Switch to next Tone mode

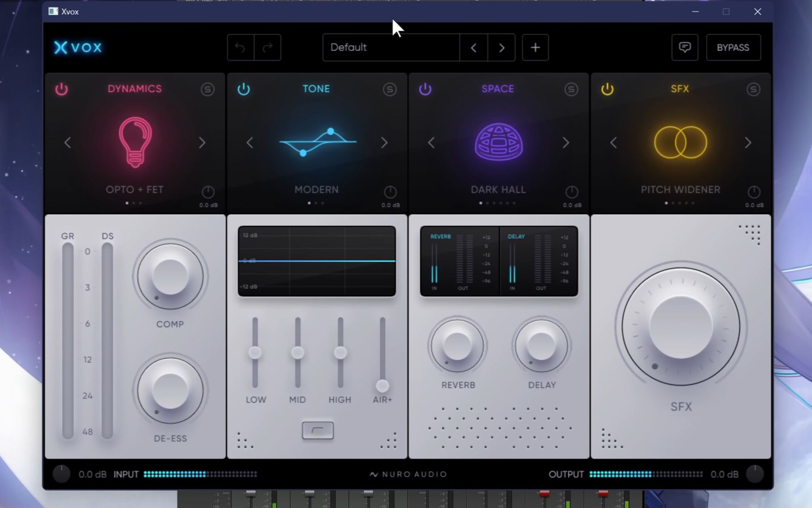384,143
